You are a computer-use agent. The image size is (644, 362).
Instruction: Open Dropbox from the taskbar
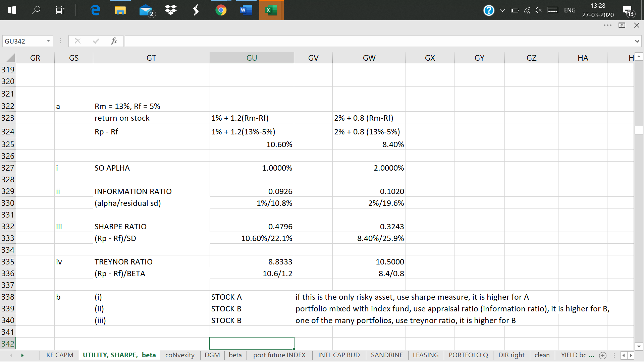tap(171, 10)
